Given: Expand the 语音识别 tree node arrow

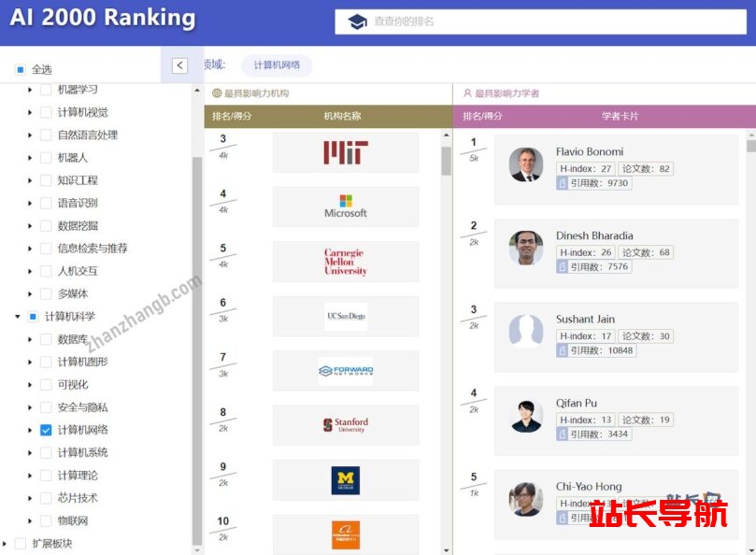Looking at the screenshot, I should click(x=29, y=203).
